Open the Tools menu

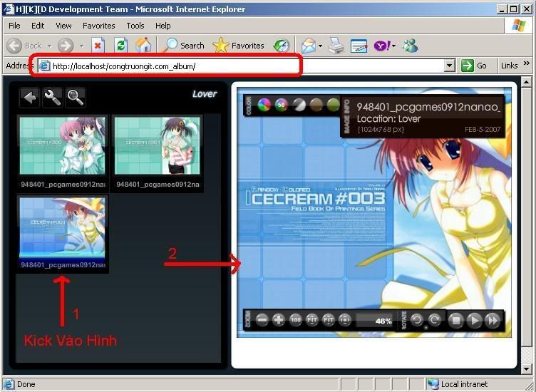[135, 26]
